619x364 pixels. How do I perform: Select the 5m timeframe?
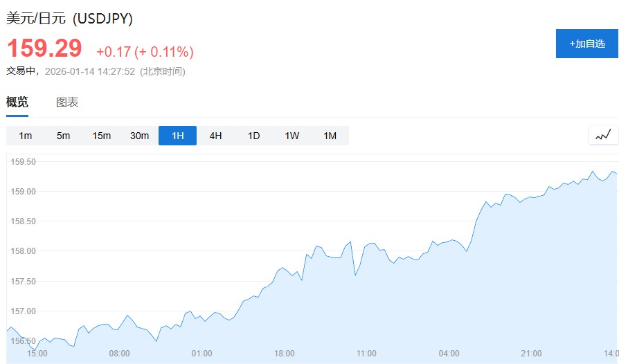tap(64, 136)
